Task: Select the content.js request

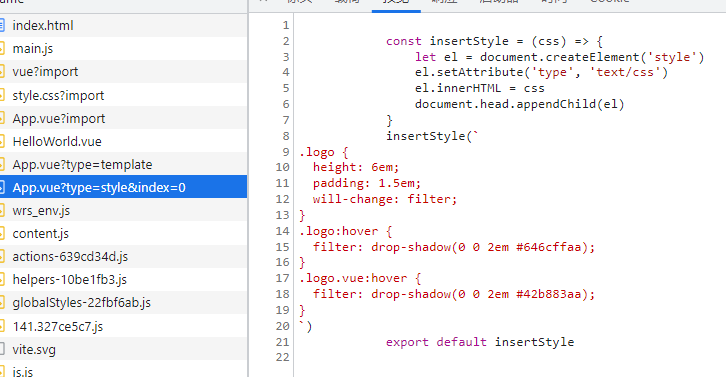Action: pos(123,234)
